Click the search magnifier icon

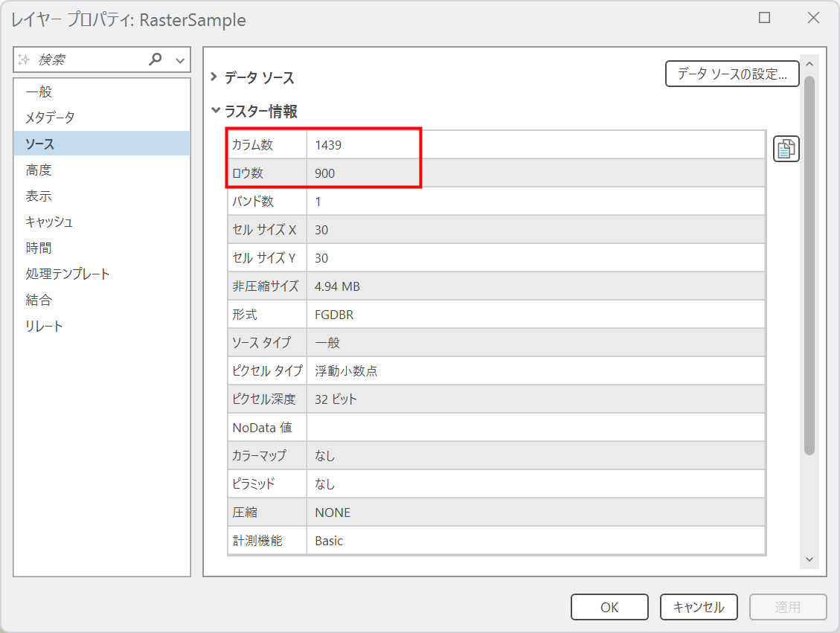[x=156, y=59]
